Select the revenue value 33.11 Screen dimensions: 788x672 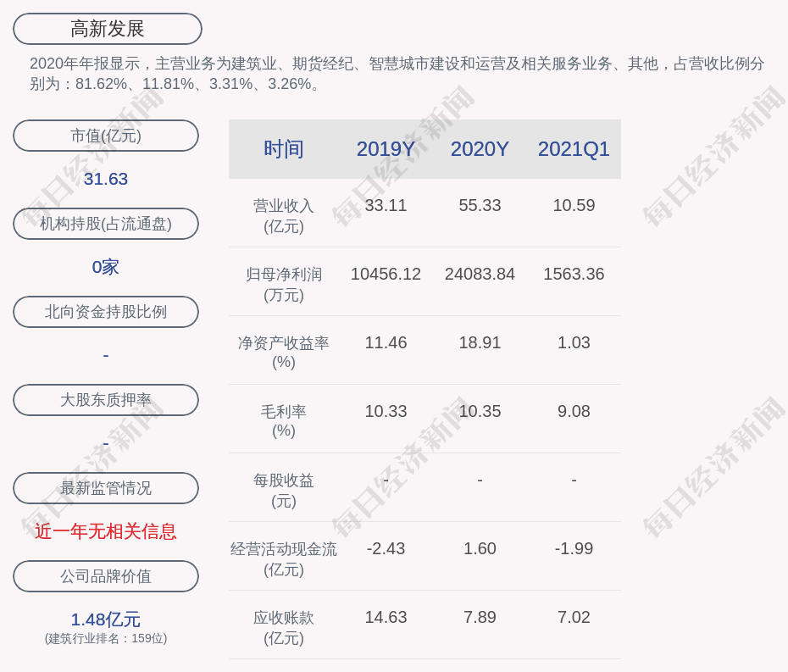coord(386,205)
